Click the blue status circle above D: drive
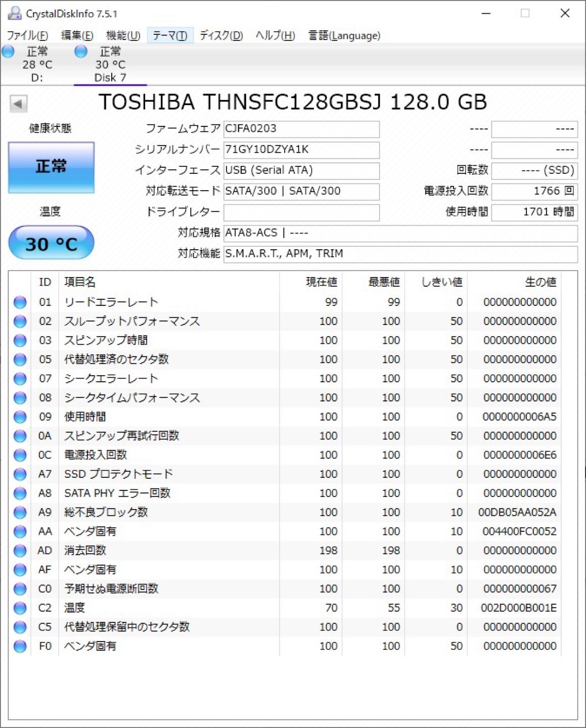 [8, 51]
